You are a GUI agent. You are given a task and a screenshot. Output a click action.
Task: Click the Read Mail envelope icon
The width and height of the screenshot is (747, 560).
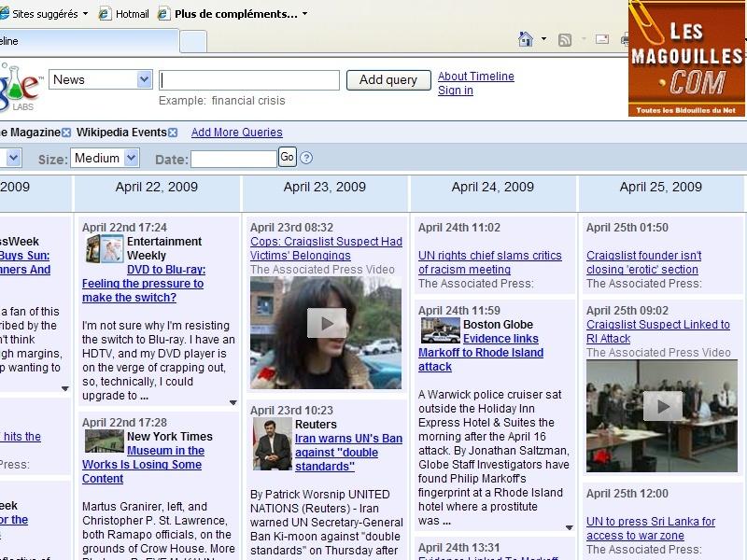tap(602, 39)
